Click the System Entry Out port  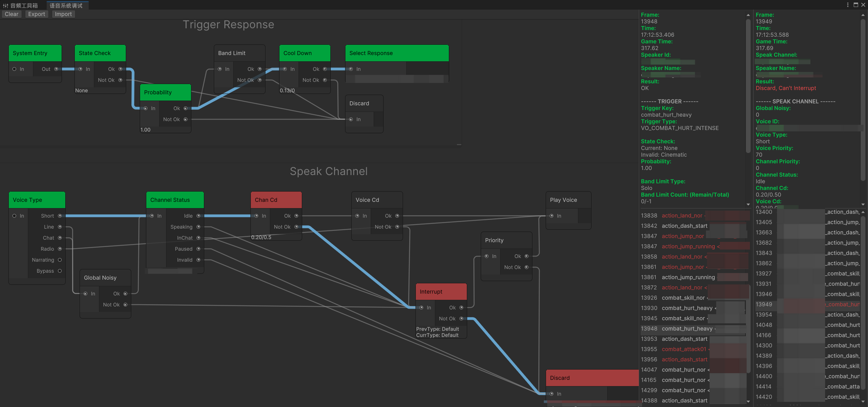[56, 69]
